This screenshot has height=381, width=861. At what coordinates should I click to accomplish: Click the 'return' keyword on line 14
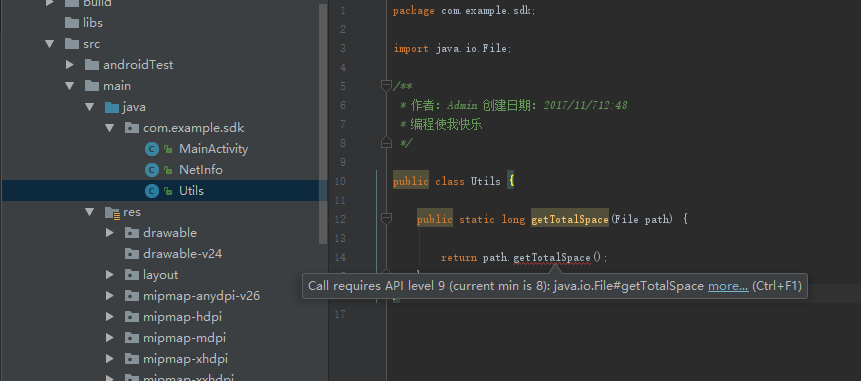pos(459,257)
